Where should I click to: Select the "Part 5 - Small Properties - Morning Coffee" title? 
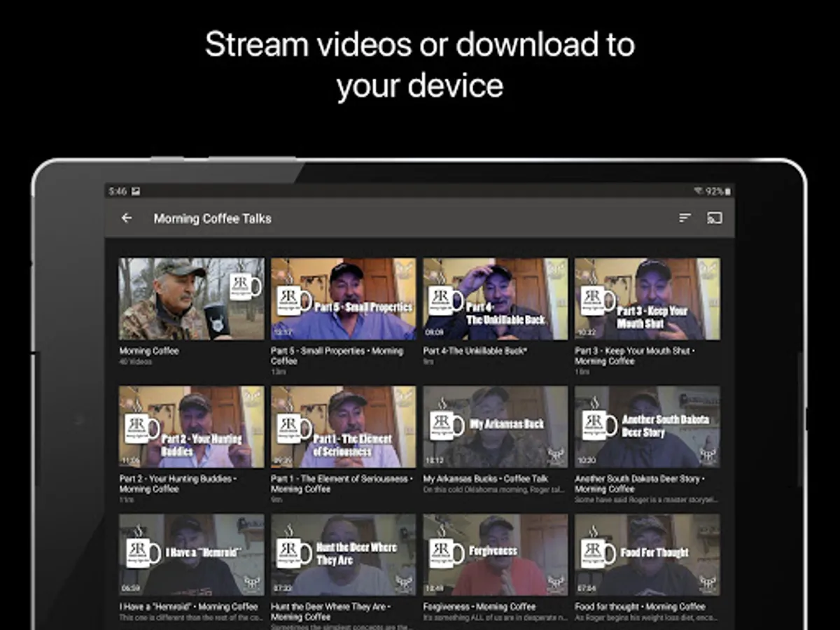336,356
